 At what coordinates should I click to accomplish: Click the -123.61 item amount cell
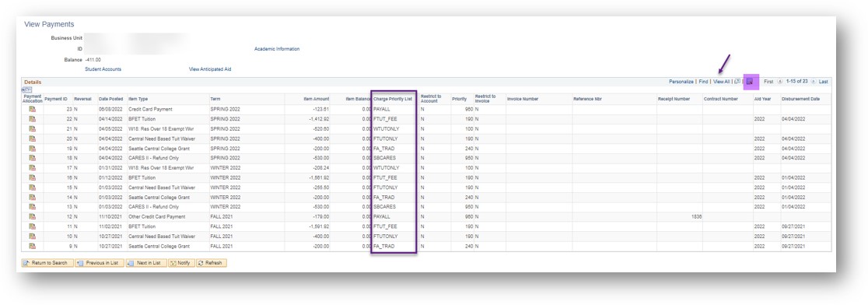321,110
